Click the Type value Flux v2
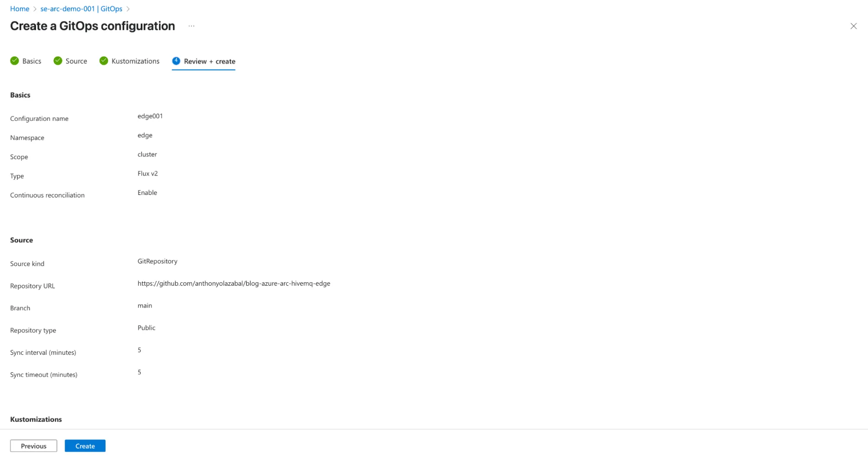868x456 pixels. point(148,173)
